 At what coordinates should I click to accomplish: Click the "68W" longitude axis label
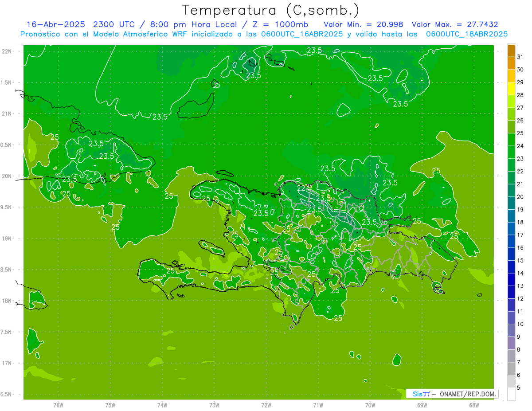point(474,405)
